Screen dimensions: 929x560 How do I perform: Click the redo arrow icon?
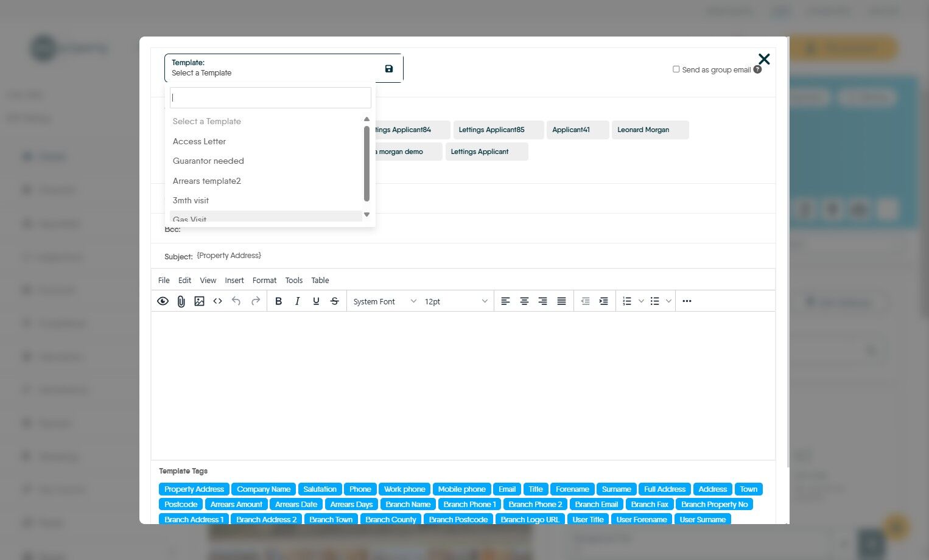[256, 301]
